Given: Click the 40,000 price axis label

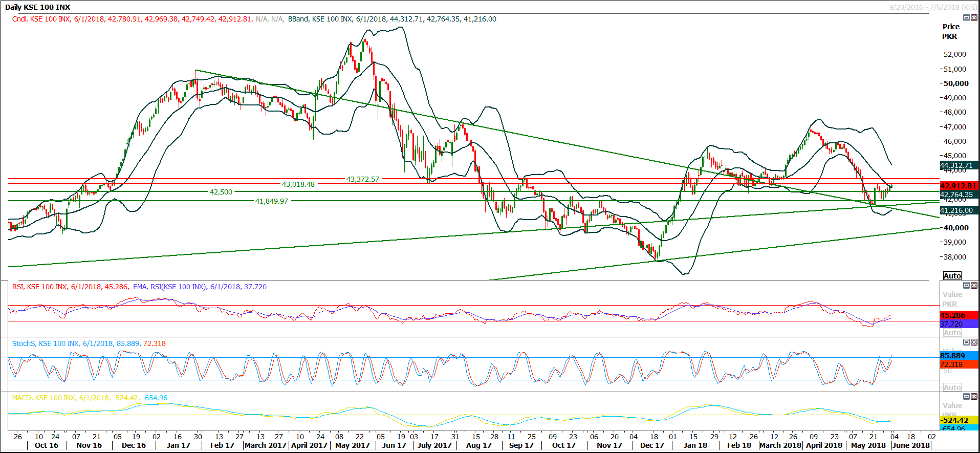Looking at the screenshot, I should coord(956,228).
